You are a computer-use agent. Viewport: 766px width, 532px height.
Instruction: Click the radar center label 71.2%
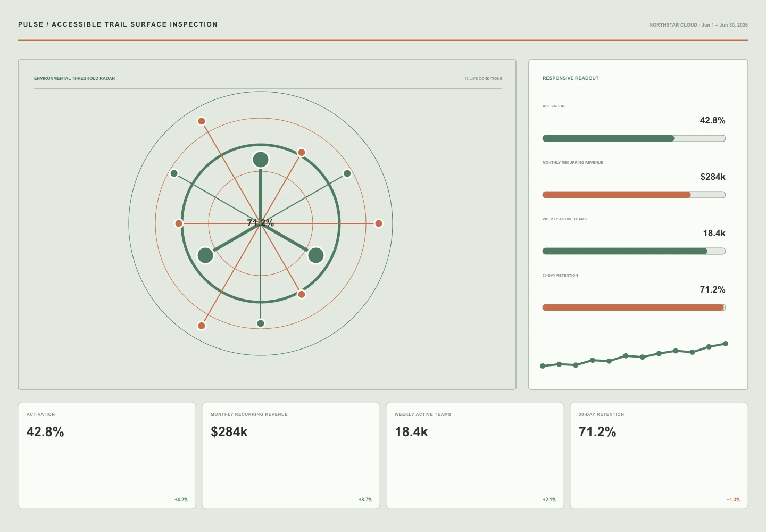point(261,223)
